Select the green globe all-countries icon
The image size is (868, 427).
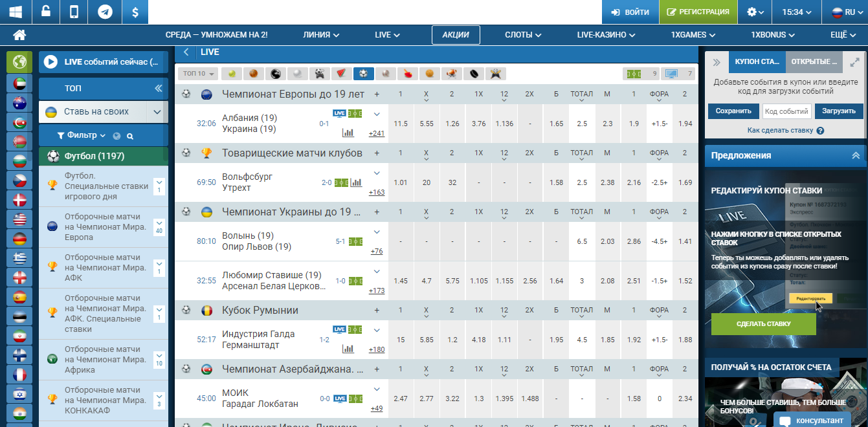[19, 62]
